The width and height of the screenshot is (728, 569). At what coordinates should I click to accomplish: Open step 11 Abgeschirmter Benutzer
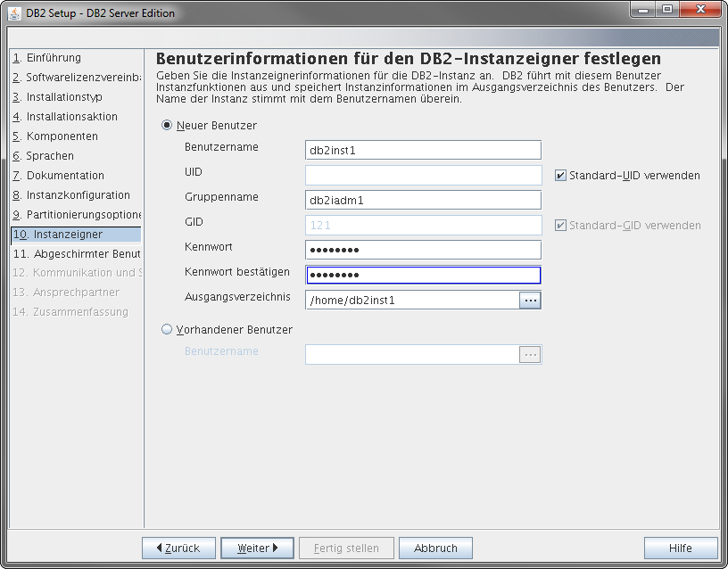point(77,254)
